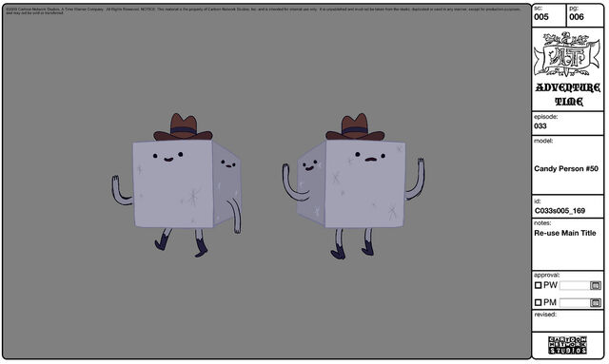Screen dimensions: 609x364
Task: Select the Adventure Time title text
Action: (568, 94)
